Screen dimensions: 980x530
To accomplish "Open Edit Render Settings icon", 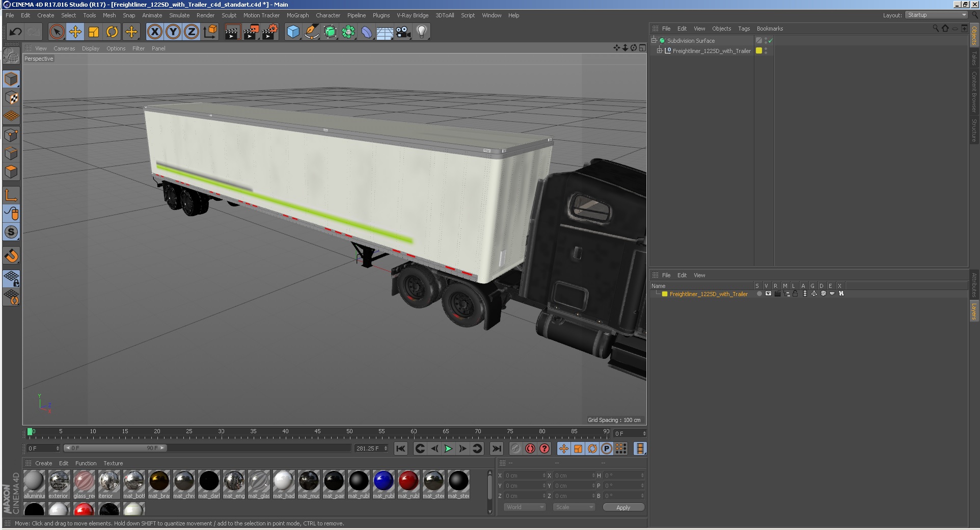I will tap(270, 32).
